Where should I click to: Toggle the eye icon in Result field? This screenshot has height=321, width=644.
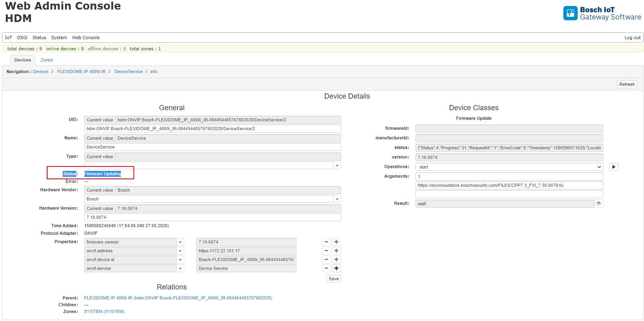598,204
